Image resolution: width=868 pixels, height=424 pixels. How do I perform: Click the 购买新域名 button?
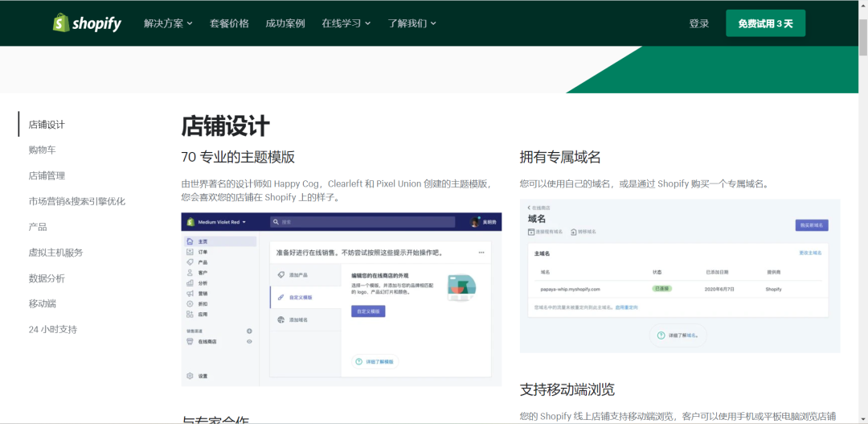(x=812, y=225)
